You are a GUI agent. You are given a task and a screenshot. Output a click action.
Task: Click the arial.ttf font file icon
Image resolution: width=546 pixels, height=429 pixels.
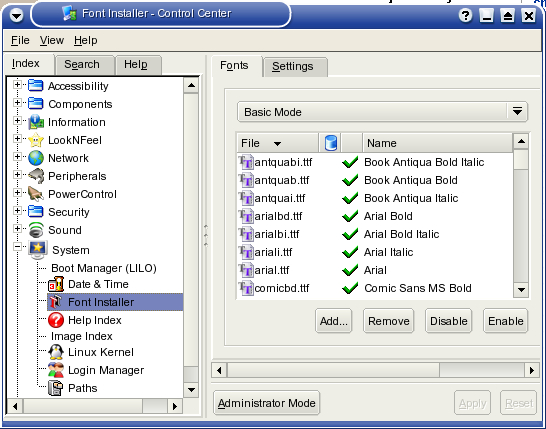(x=246, y=270)
